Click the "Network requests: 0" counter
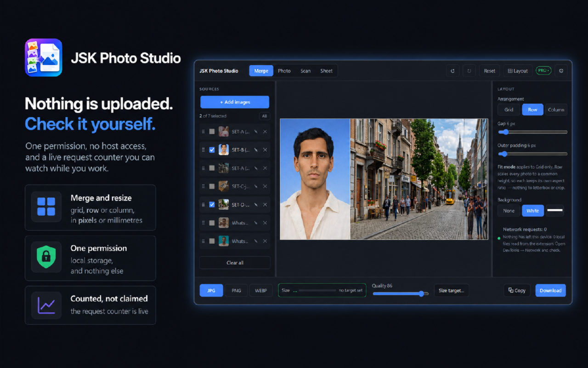The image size is (588, 368). (525, 229)
